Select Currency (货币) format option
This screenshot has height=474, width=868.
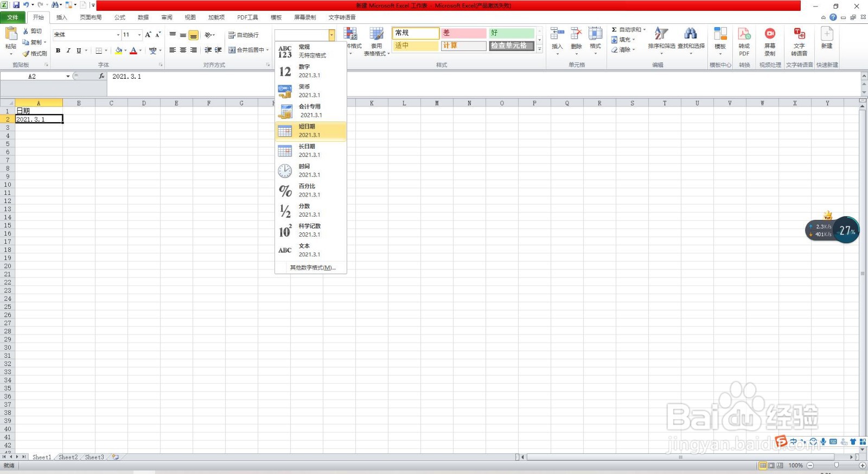(x=310, y=91)
